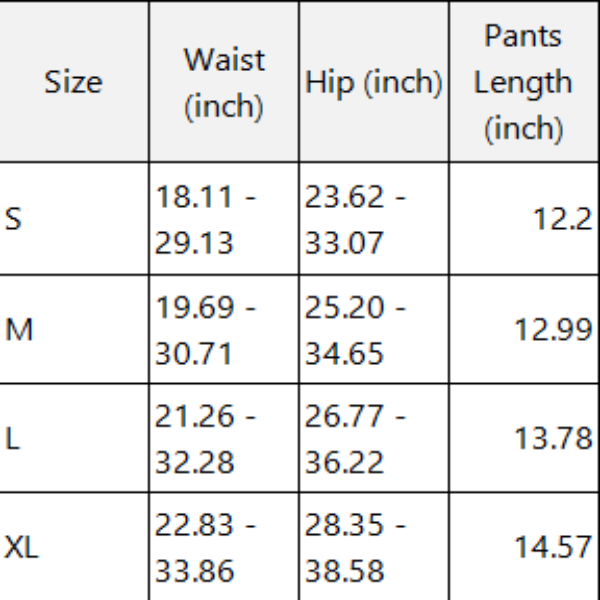Viewport: 600px width, 600px height.
Task: Click the M size cell
Action: (x=73, y=329)
